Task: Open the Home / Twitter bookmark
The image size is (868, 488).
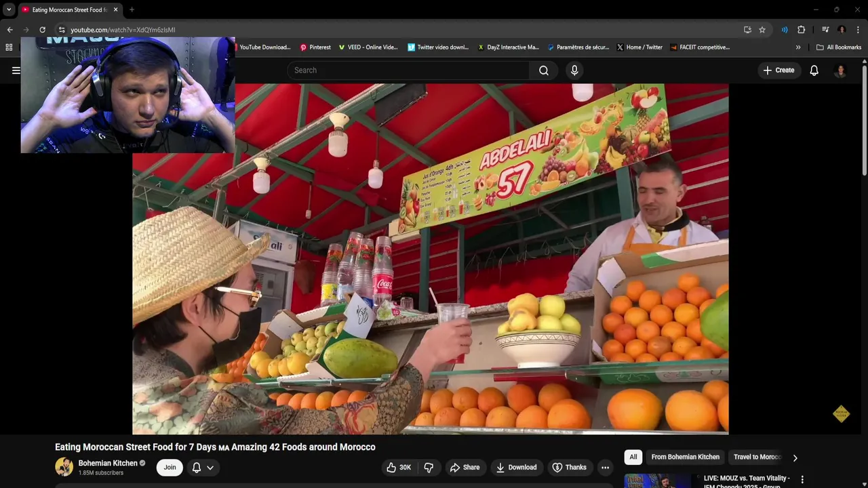Action: 639,47
